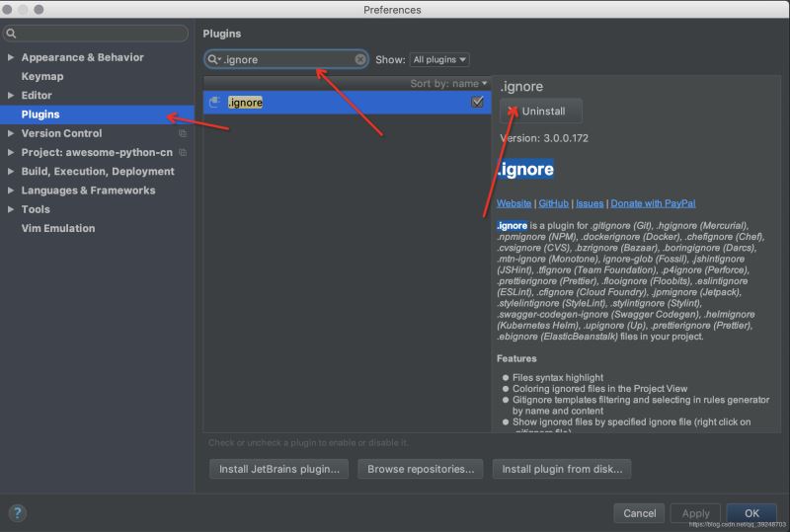The width and height of the screenshot is (790, 532).
Task: Expand the Editor settings section
Action: point(11,95)
